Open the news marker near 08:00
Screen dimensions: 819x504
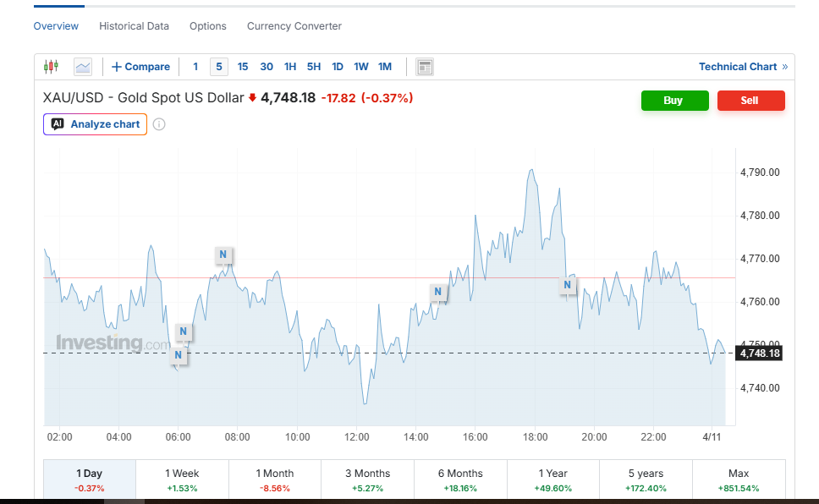coord(223,255)
